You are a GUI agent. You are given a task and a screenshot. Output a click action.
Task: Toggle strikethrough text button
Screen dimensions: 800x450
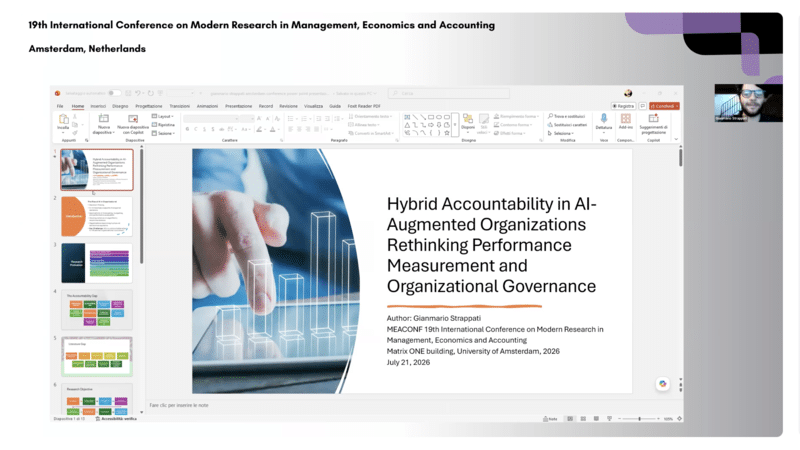221,130
